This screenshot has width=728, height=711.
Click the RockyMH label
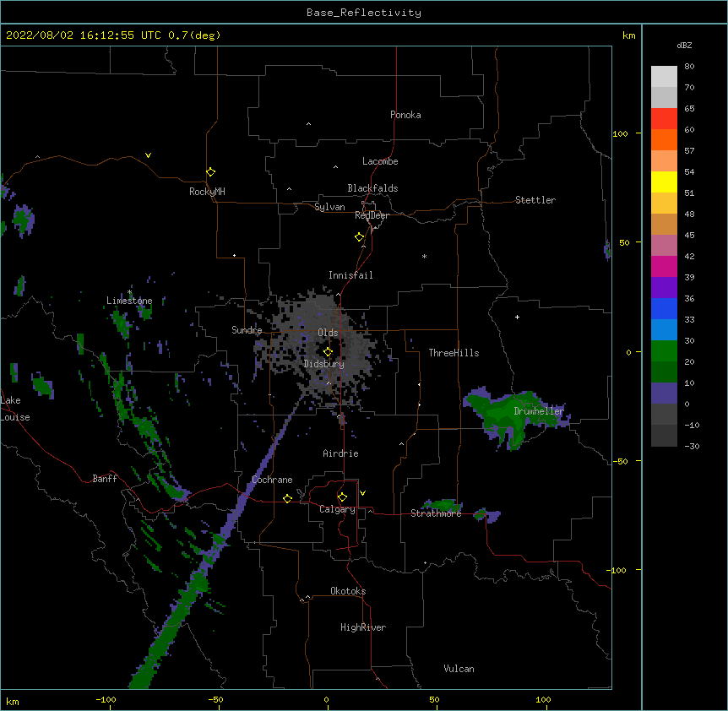207,192
